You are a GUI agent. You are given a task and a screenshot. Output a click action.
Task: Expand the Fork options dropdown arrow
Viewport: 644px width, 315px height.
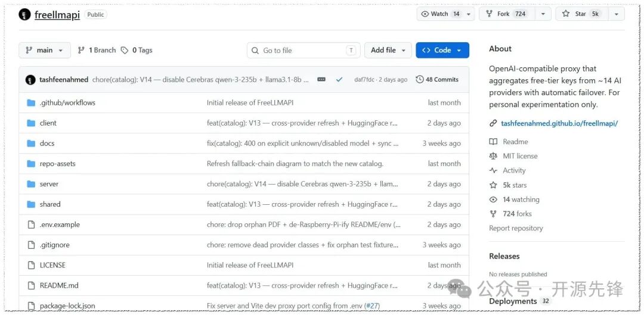pos(543,14)
